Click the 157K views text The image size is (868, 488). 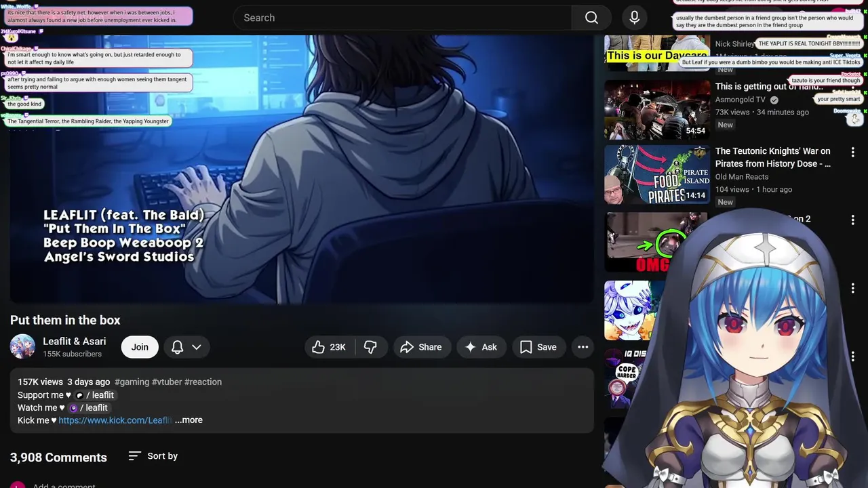point(40,382)
